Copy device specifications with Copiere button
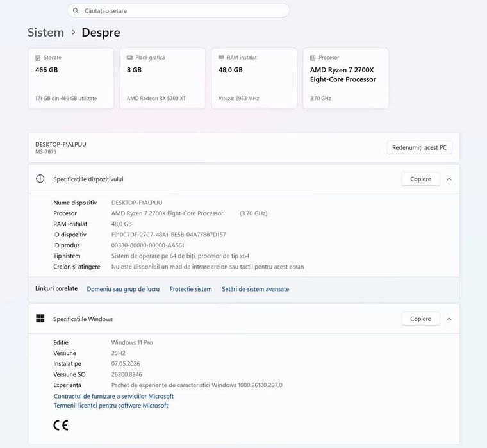Screen dimensions: 487x448 click(x=420, y=179)
